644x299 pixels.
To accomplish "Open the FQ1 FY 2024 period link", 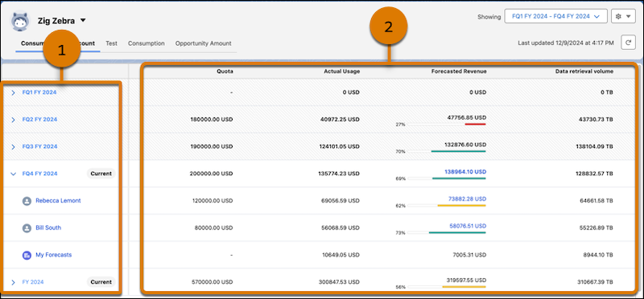I will point(39,92).
